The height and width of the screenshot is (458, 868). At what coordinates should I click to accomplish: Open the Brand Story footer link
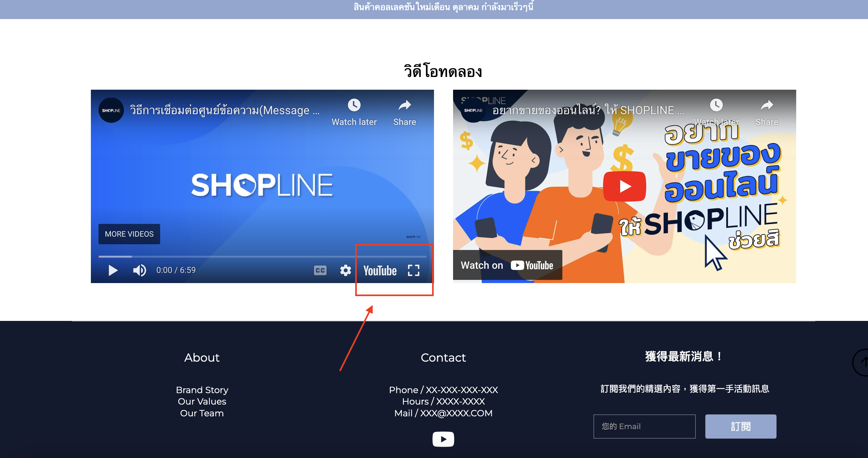tap(202, 390)
